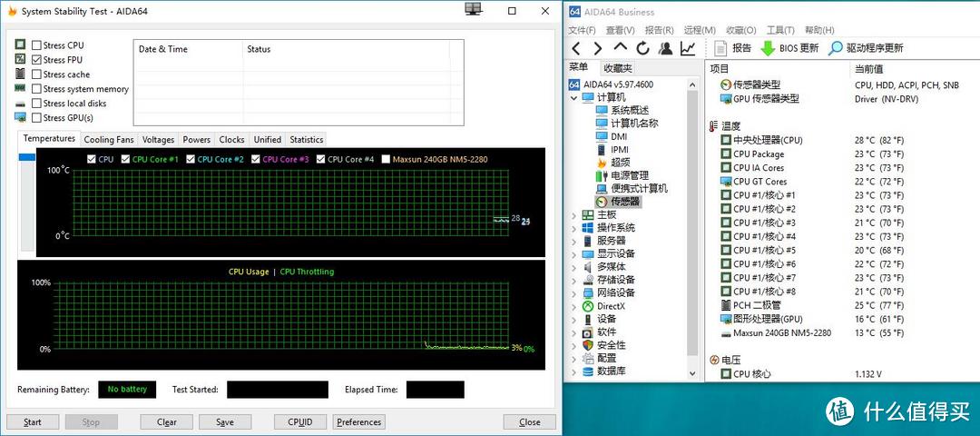Expand the DirectX tree node
Screen dimensions: 980x436
(x=573, y=306)
